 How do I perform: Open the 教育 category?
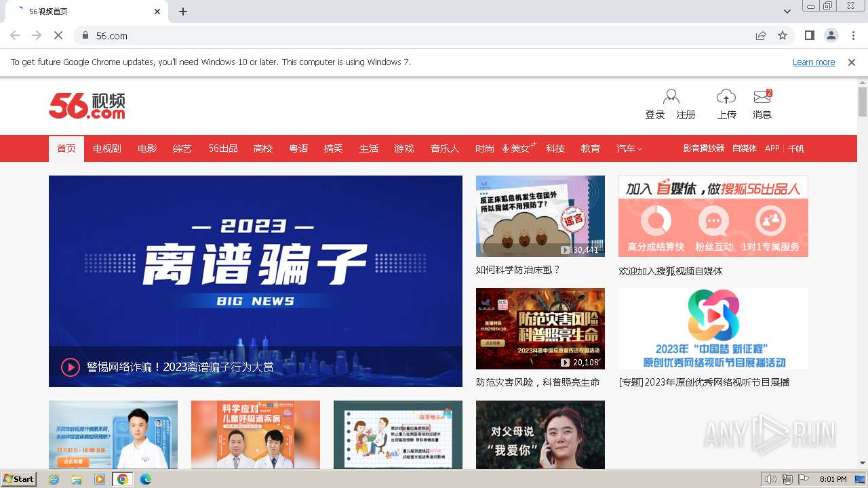click(591, 148)
